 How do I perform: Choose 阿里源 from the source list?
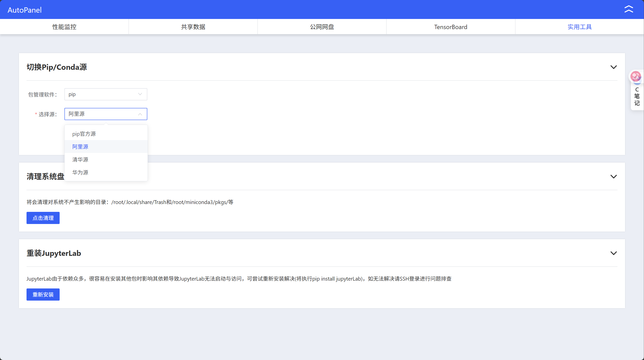(106, 147)
